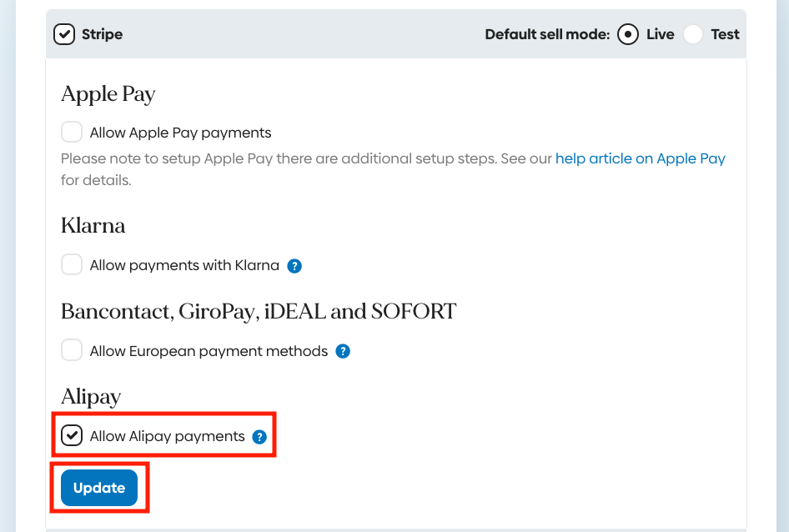This screenshot has height=532, width=789.
Task: Select Live default sell mode
Action: point(628,34)
